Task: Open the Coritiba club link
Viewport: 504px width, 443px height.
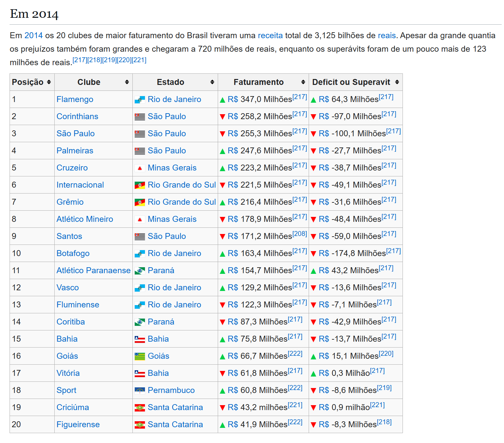Action: 70,322
